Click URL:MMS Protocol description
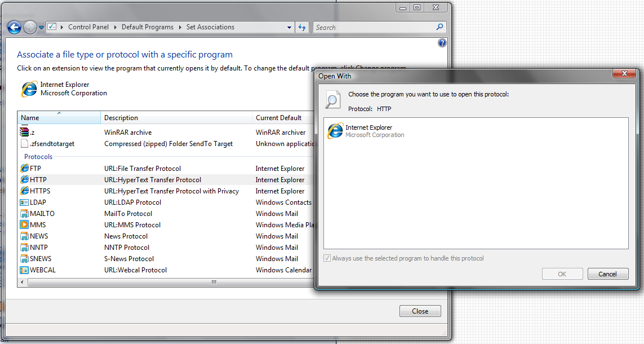The width and height of the screenshot is (644, 344). pos(132,225)
